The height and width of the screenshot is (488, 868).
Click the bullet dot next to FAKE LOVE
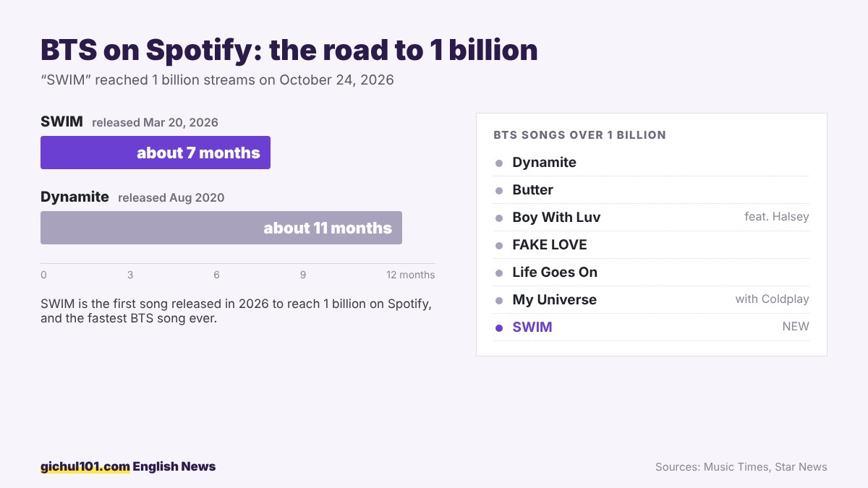pyautogui.click(x=498, y=246)
